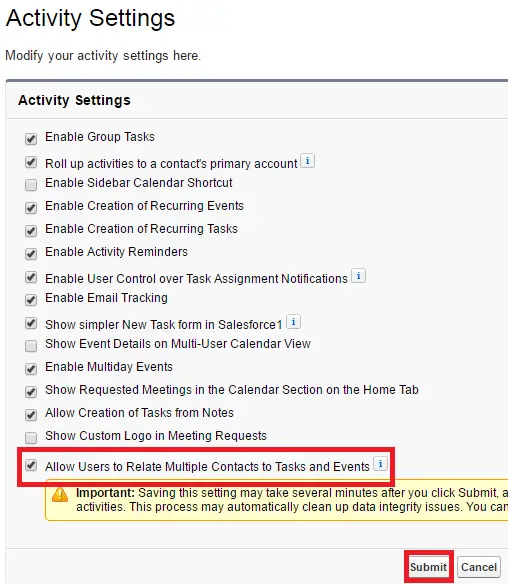Submit the activity settings
Image resolution: width=508 pixels, height=584 pixels.
(x=428, y=567)
